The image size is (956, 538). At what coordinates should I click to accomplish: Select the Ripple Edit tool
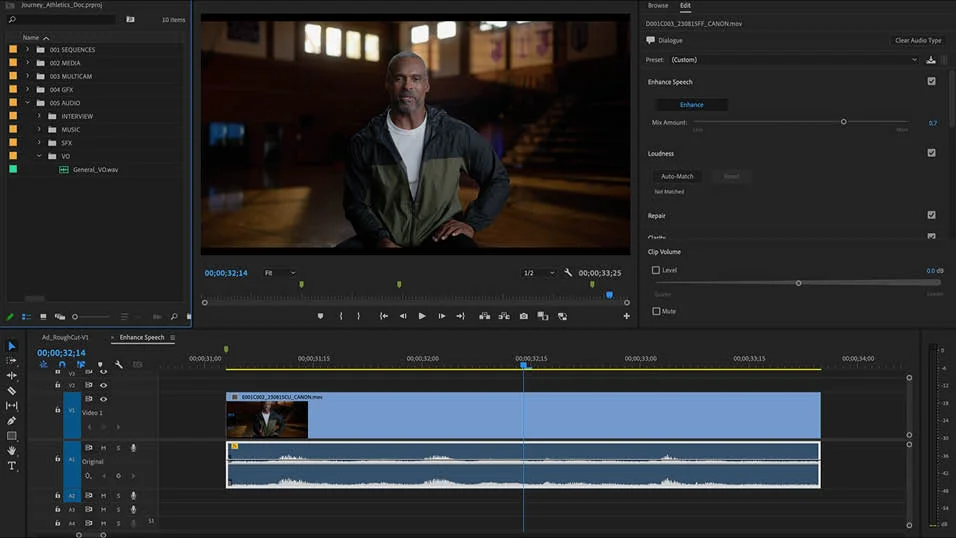coord(12,376)
